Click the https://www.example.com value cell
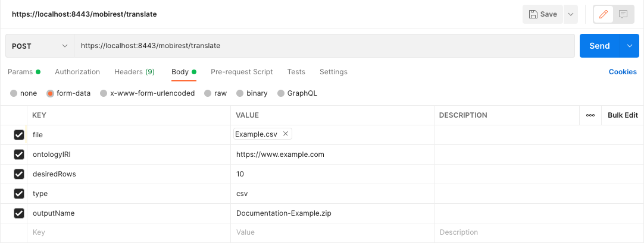The image size is (644, 243). [x=332, y=154]
